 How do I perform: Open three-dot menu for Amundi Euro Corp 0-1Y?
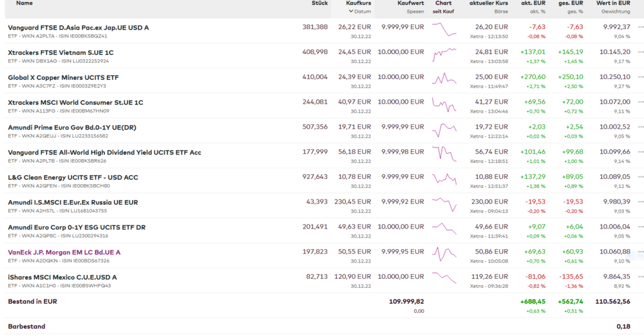point(640,227)
